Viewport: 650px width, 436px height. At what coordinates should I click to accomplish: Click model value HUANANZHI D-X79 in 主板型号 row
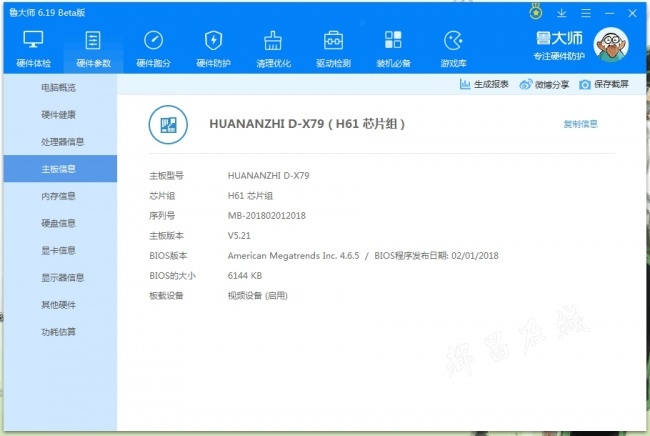point(268,176)
